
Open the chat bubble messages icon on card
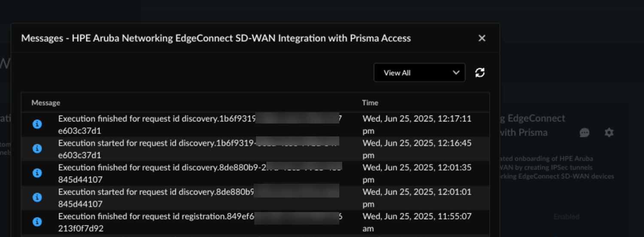(x=584, y=133)
